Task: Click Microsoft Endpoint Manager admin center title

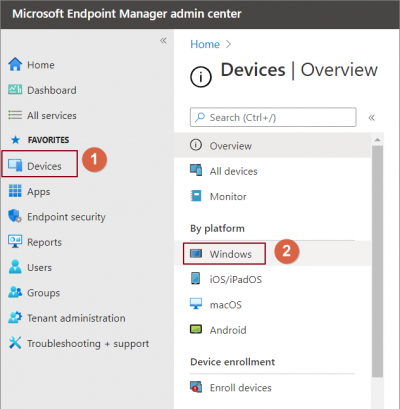Action: tap(127, 14)
